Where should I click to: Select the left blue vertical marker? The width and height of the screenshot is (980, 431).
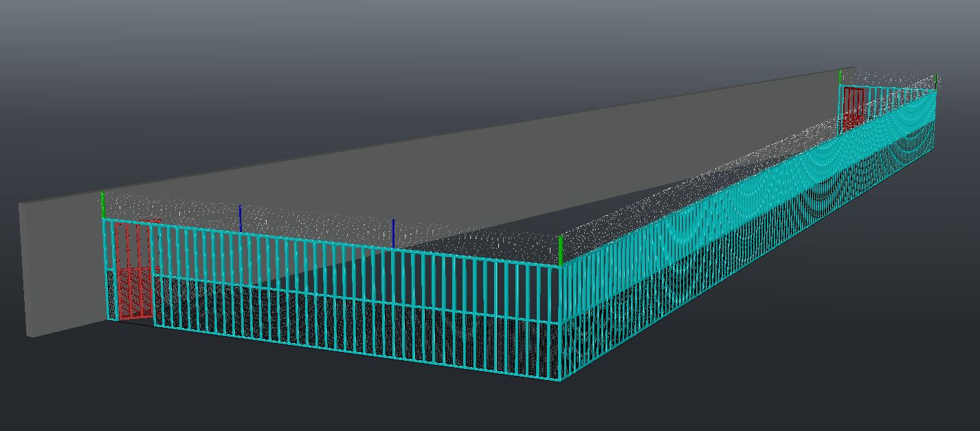[240, 218]
